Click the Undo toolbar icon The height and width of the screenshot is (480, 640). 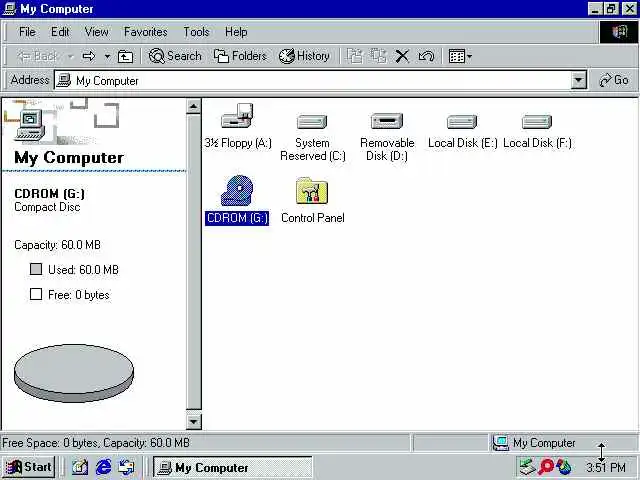point(426,56)
